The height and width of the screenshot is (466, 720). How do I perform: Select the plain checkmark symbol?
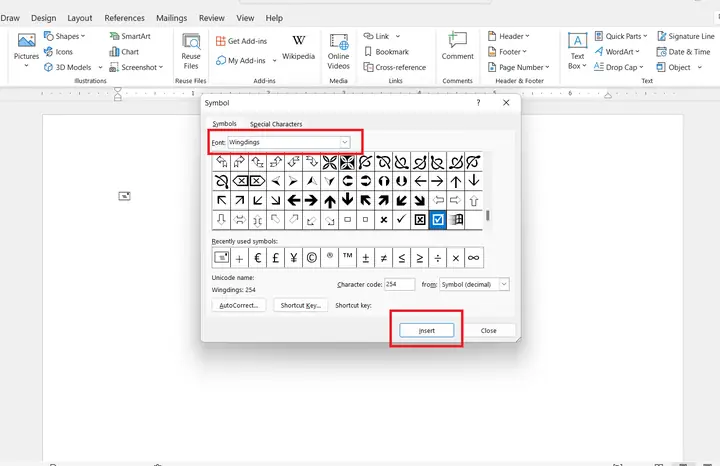click(x=401, y=219)
